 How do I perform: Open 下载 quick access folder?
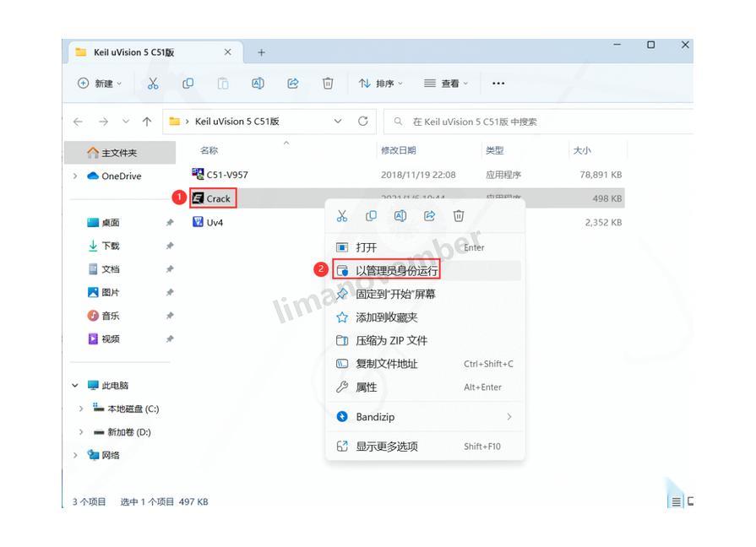[104, 246]
